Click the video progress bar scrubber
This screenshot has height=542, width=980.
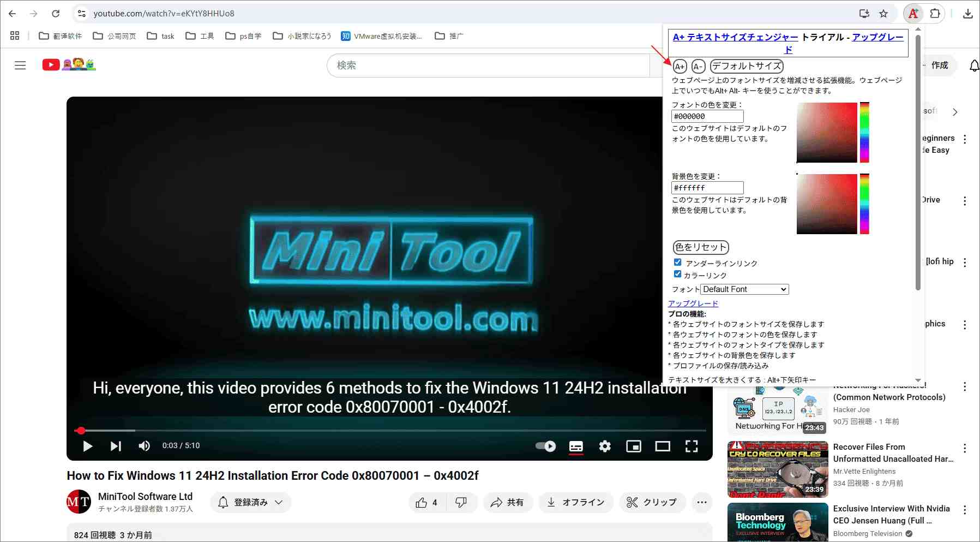coord(81,431)
